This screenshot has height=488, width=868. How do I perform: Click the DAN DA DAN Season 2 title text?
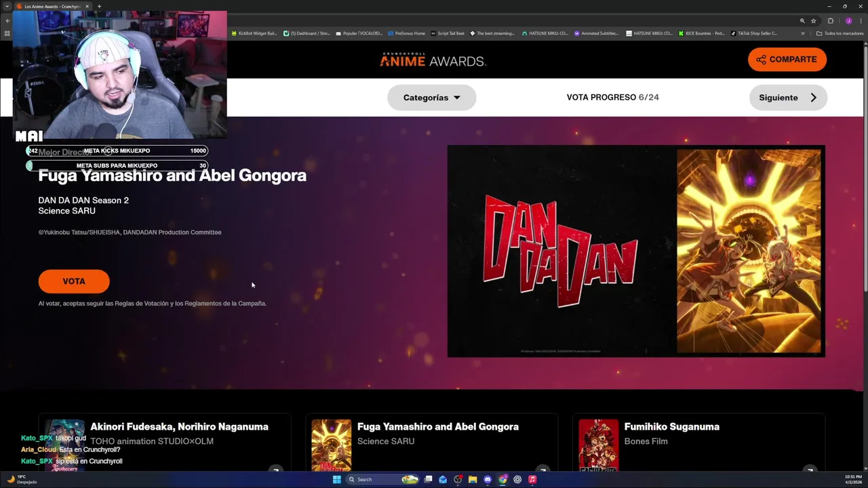(x=83, y=201)
